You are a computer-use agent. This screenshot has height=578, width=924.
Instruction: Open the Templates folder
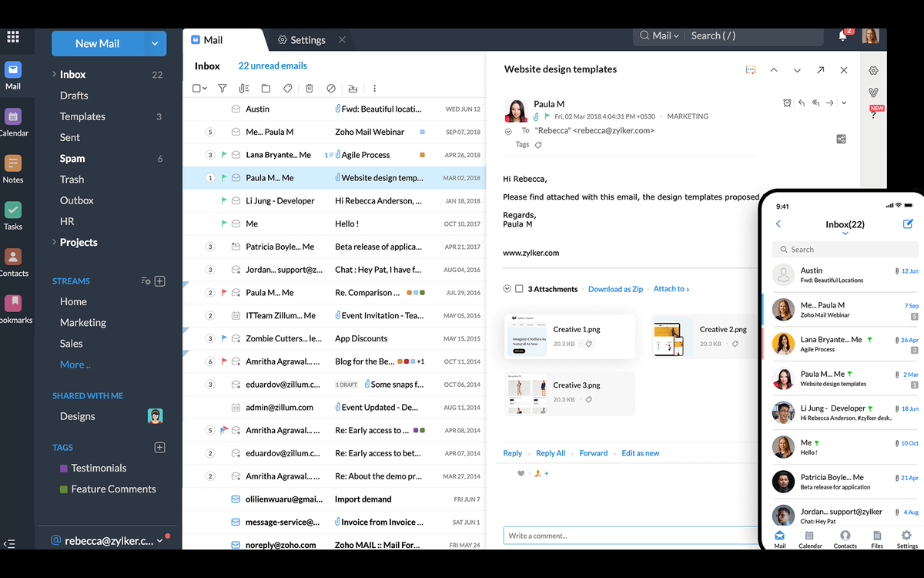tap(82, 116)
